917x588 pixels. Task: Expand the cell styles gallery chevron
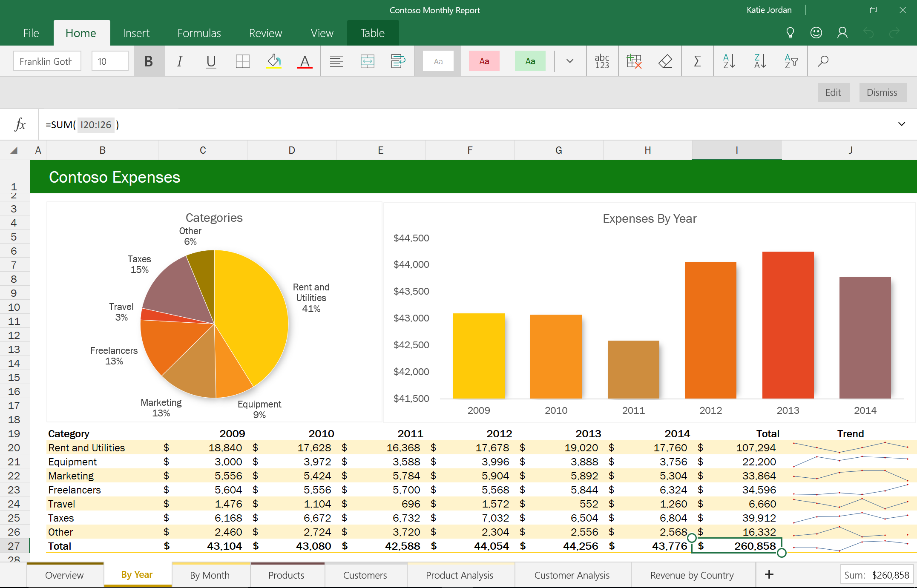tap(569, 61)
